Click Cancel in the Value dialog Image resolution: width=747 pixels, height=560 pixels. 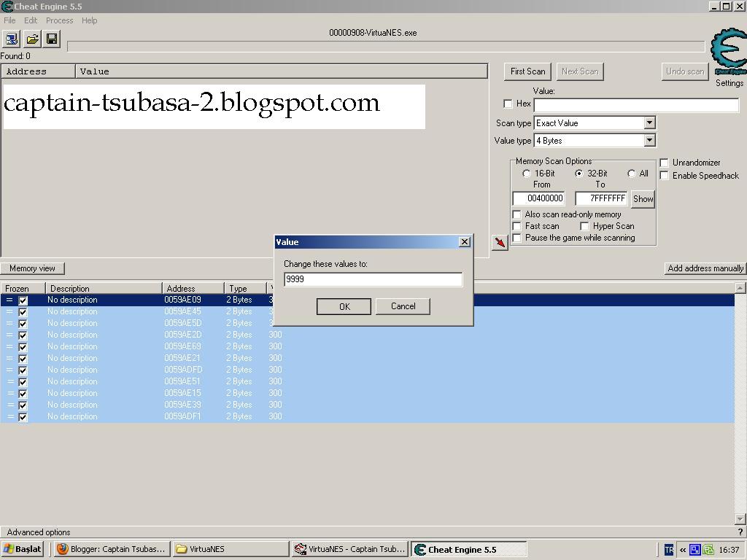pyautogui.click(x=403, y=306)
